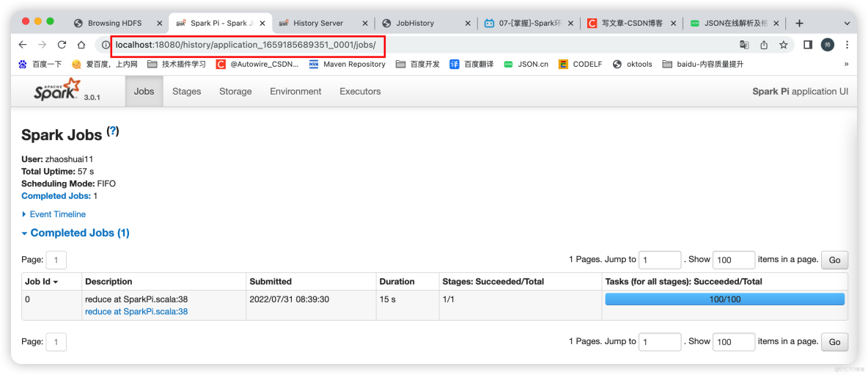
Task: Open the user profile avatar
Action: 827,45
